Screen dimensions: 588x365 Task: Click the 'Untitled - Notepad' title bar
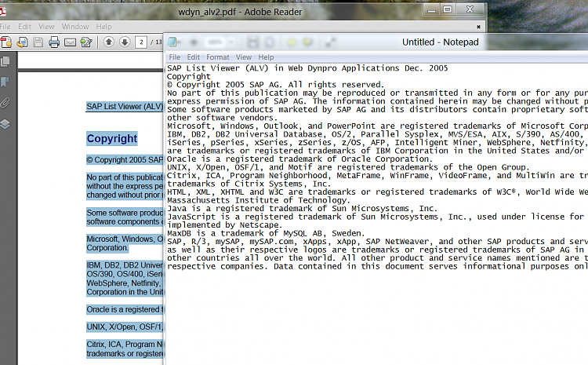coord(441,42)
